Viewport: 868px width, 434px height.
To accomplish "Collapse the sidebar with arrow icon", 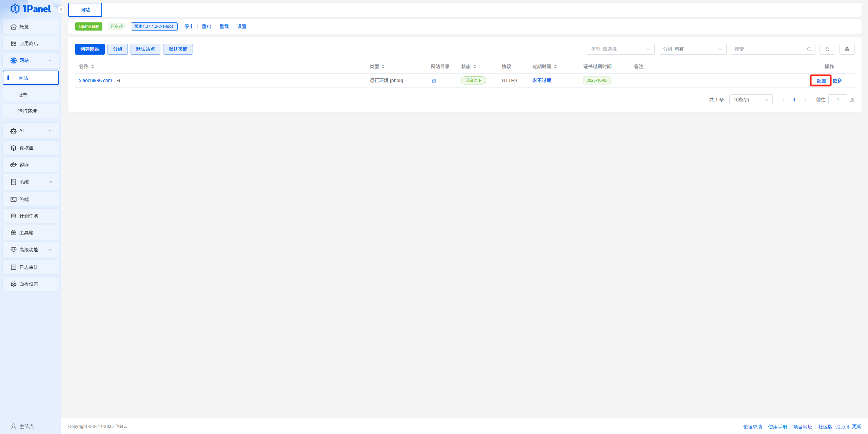I will tap(61, 10).
